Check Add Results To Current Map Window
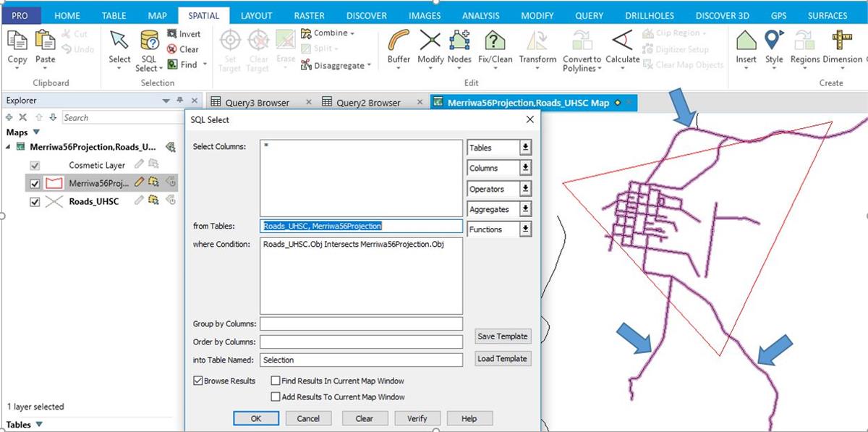The image size is (868, 432). tap(276, 397)
